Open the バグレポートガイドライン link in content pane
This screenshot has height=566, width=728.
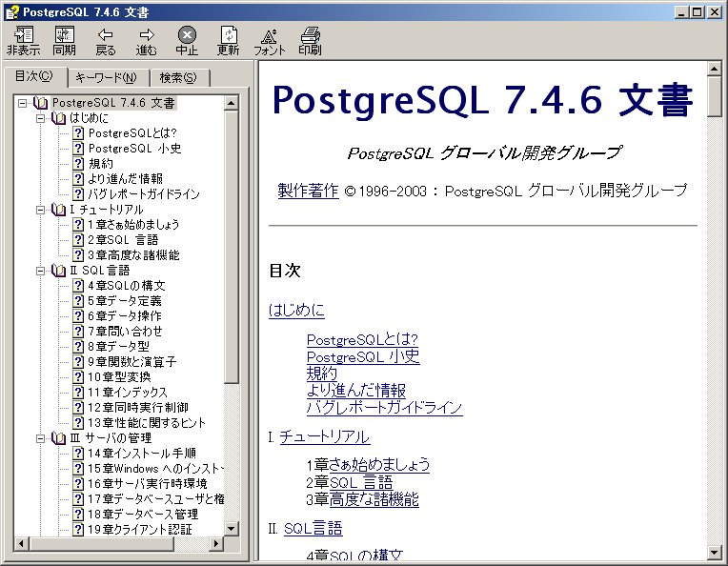[384, 408]
